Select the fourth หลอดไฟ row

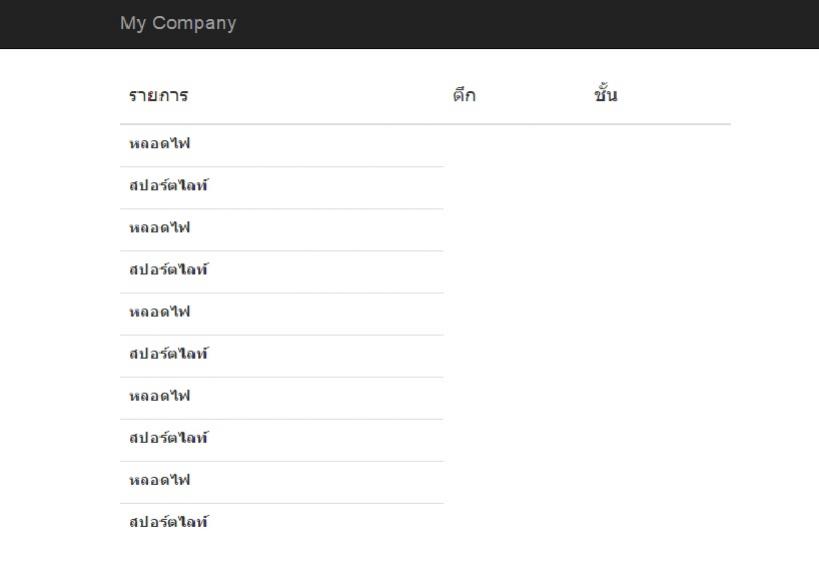point(282,398)
